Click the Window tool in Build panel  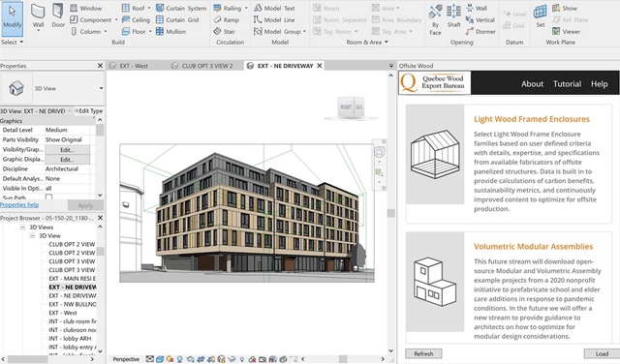(x=86, y=8)
